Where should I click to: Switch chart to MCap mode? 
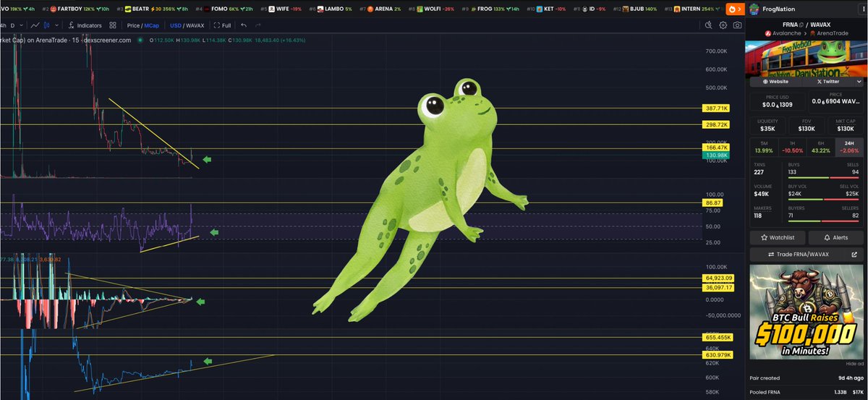click(x=151, y=25)
